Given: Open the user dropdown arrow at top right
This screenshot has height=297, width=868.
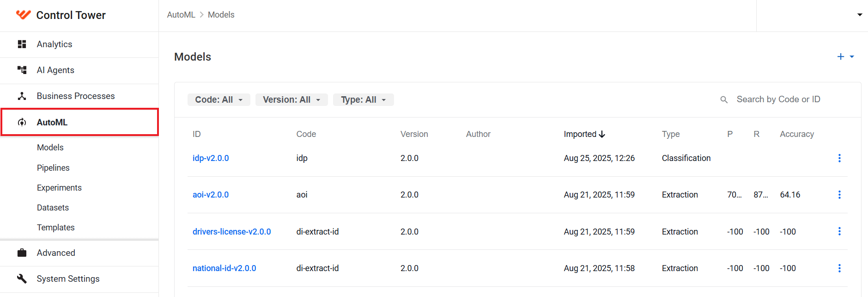Looking at the screenshot, I should (x=860, y=15).
